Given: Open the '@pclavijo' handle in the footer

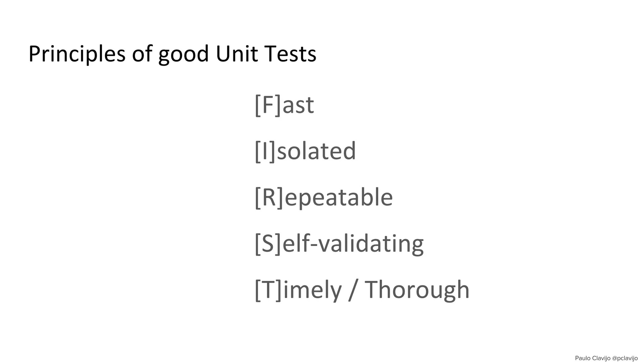Looking at the screenshot, I should (625, 358).
